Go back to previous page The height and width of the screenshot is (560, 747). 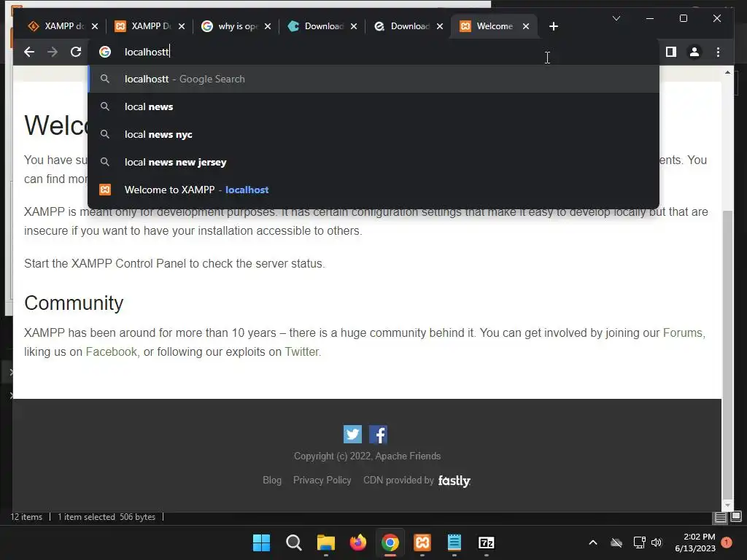point(29,52)
